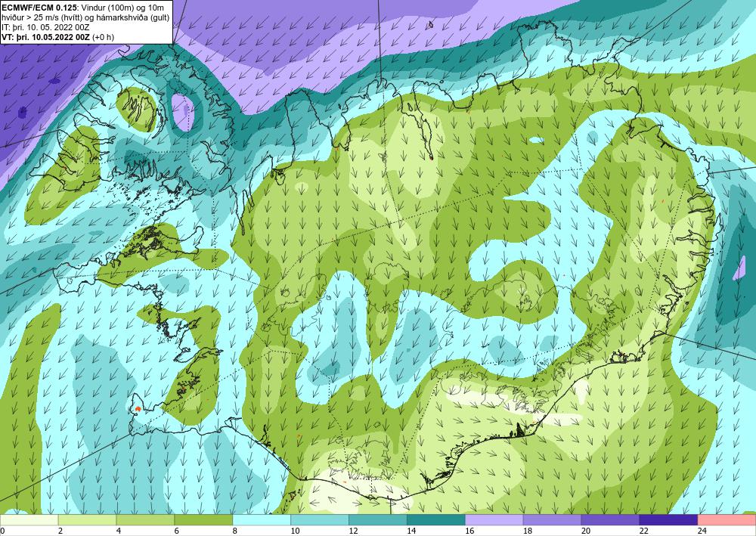
Task: Click the "(+0 h)" forecast offset text
Action: coord(103,37)
